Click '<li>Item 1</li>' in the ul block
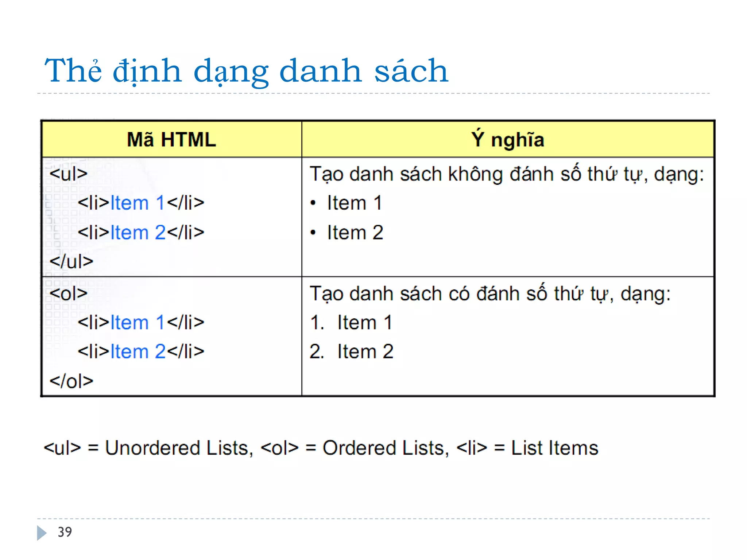The width and height of the screenshot is (747, 560). pyautogui.click(x=141, y=203)
